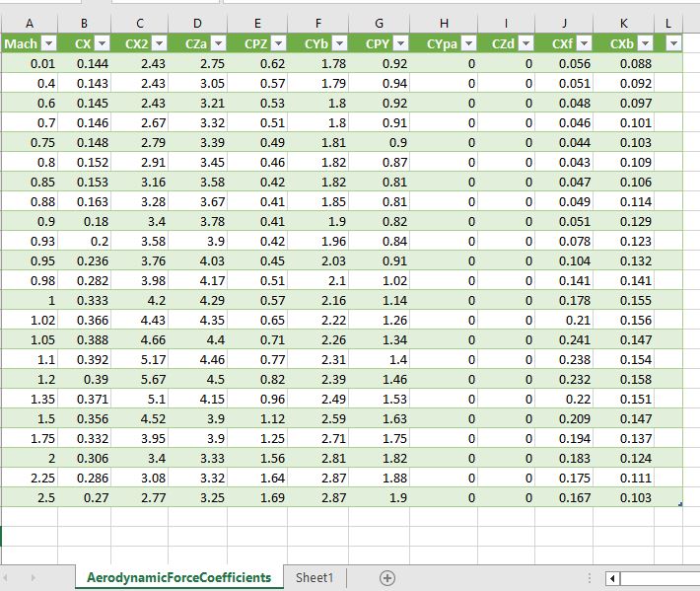Show filter options for CXb column
The width and height of the screenshot is (700, 591).
(x=645, y=44)
